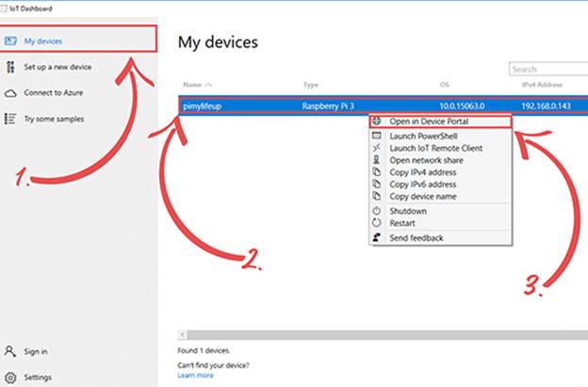The image size is (588, 387).
Task: Click the Connect to Azure cloud icon
Action: (10, 93)
